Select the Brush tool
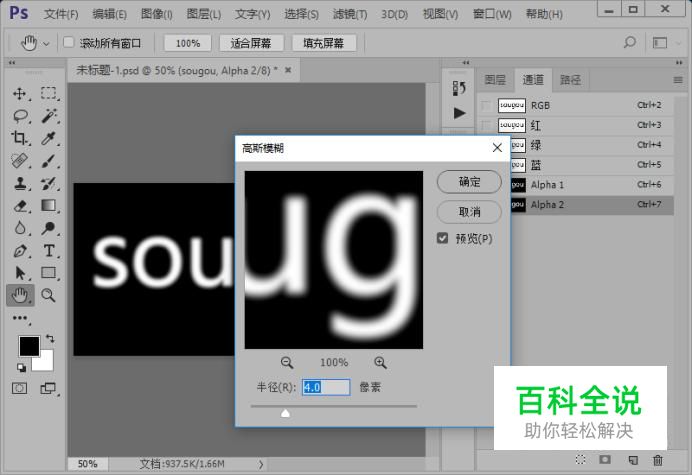Screen dimensions: 692x475 point(48,161)
